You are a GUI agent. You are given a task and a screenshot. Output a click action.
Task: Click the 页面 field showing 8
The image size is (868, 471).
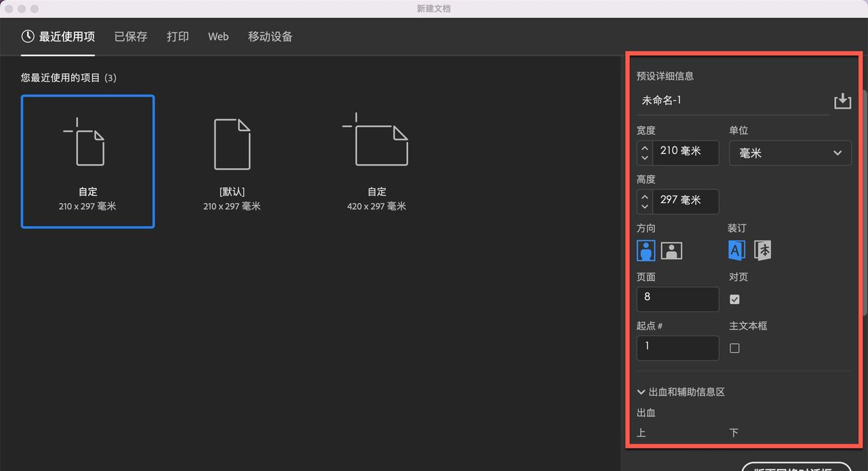[677, 299]
